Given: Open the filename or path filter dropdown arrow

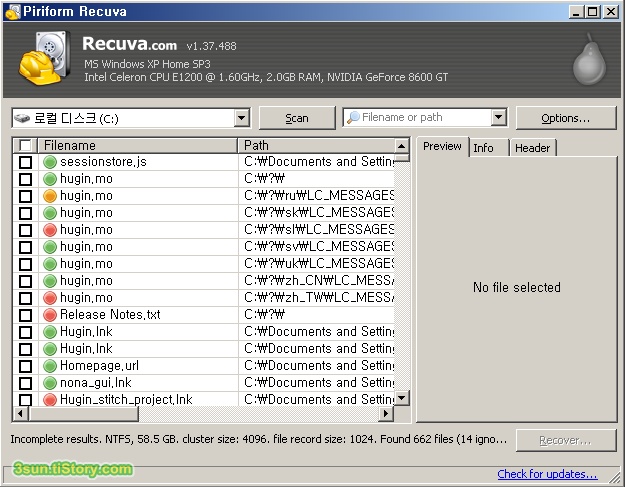Looking at the screenshot, I should coord(498,118).
